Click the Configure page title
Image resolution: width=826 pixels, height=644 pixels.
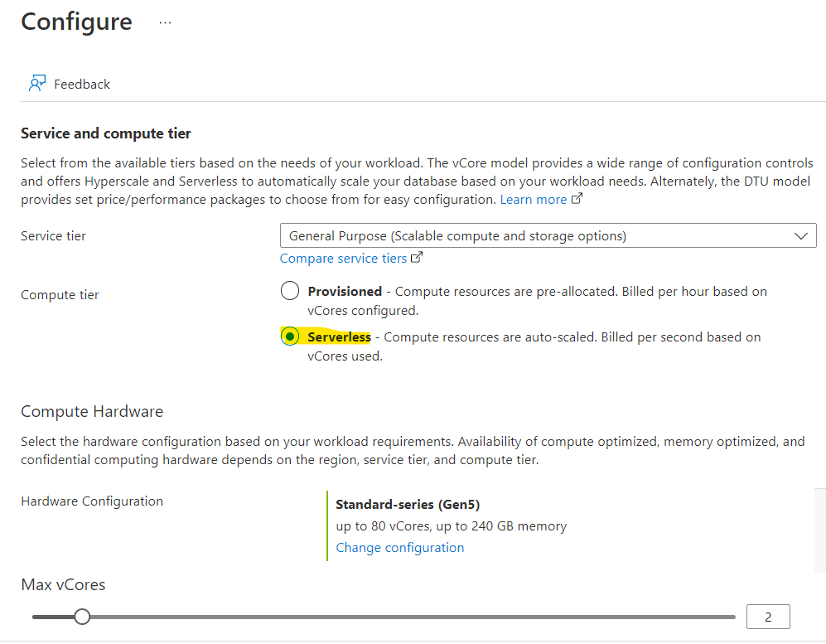pos(76,22)
